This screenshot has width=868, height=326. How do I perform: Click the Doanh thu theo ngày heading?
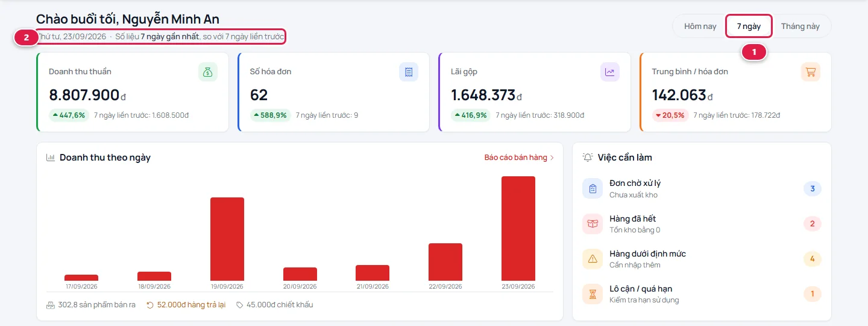[x=105, y=158]
